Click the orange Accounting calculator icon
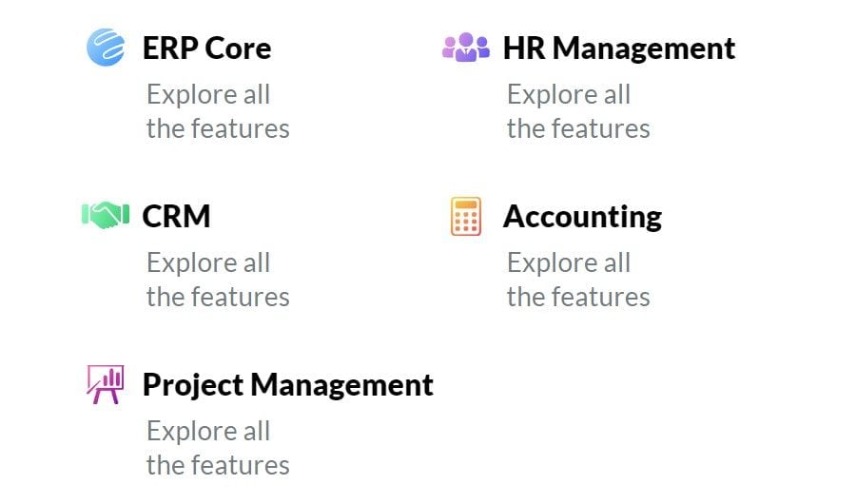The image size is (856, 504). (466, 216)
